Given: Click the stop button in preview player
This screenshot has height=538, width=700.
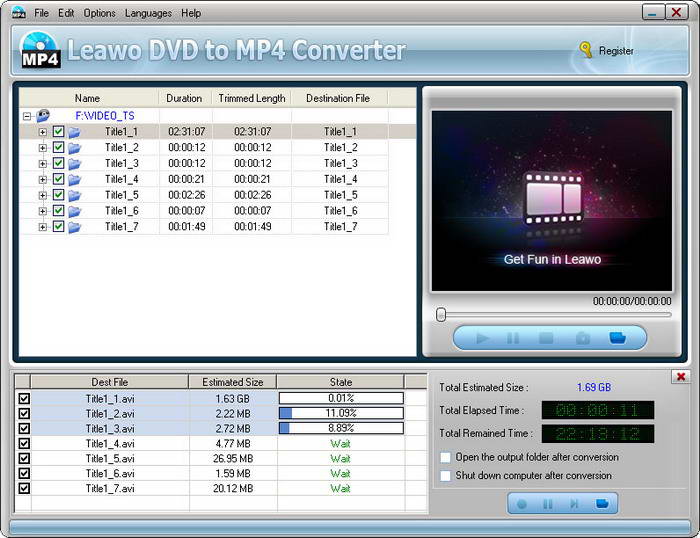Looking at the screenshot, I should 546,338.
